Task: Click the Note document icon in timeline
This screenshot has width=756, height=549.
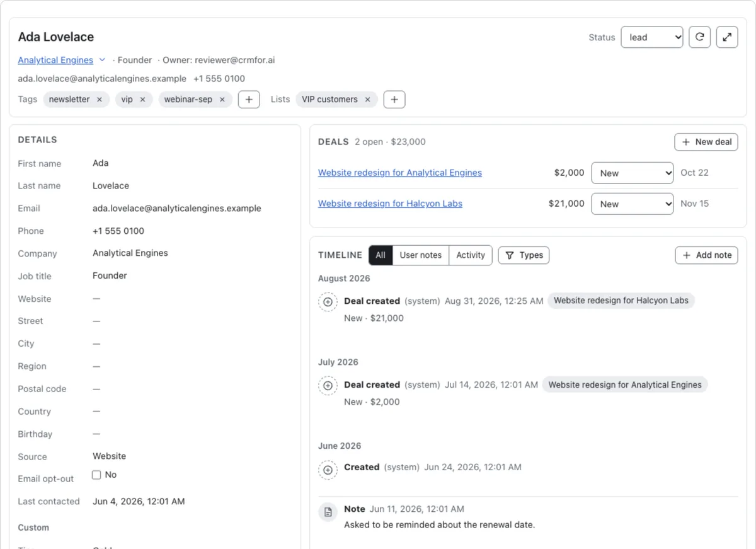Action: coord(328,512)
